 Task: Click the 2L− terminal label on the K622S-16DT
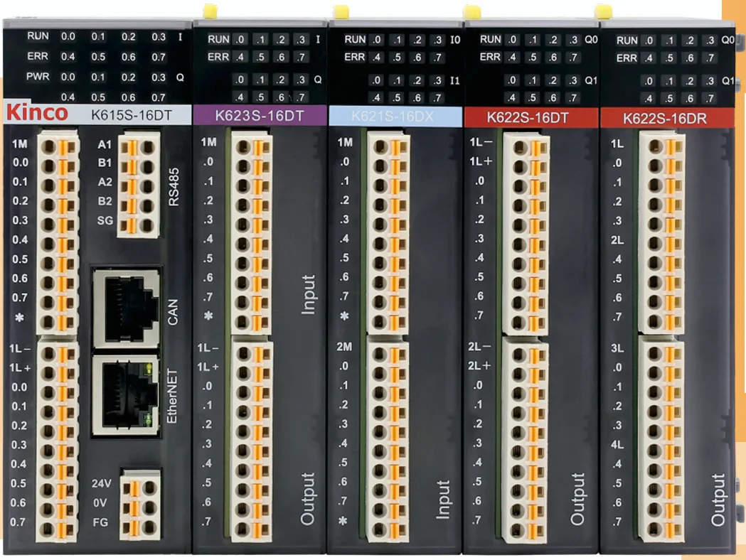tap(479, 347)
